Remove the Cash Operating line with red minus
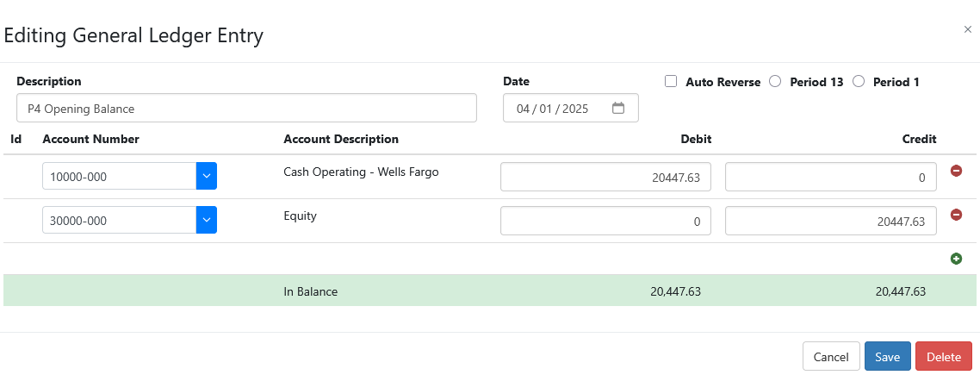 (956, 171)
